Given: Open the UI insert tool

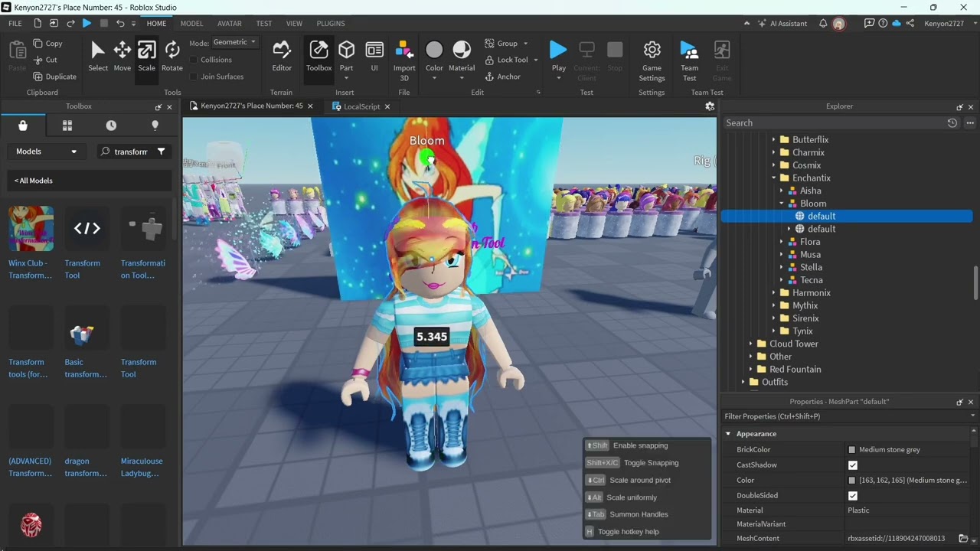Looking at the screenshot, I should pyautogui.click(x=374, y=57).
